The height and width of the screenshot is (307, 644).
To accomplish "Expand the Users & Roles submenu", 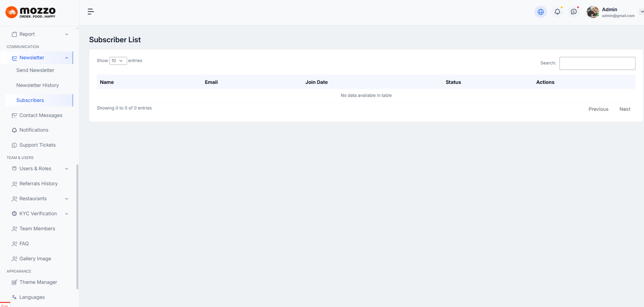I will coord(66,169).
